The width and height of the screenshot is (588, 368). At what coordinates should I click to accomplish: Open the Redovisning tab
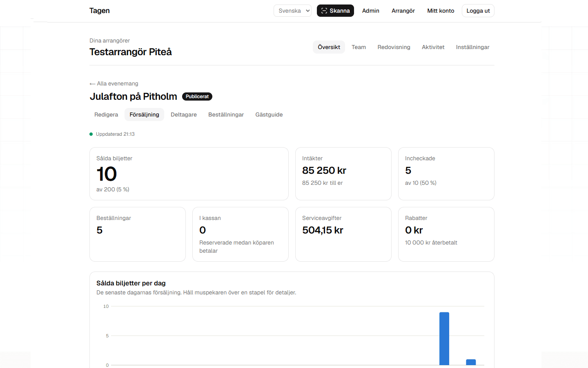point(394,47)
